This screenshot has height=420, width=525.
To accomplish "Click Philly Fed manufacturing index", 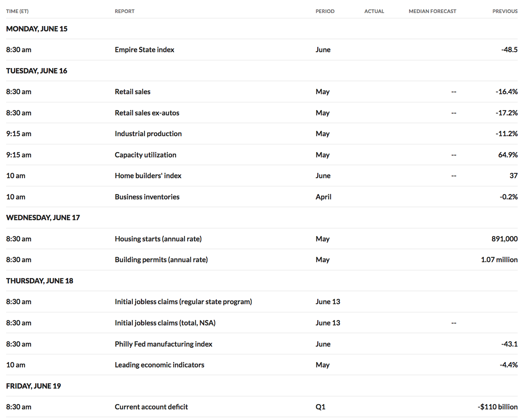I will click(163, 344).
